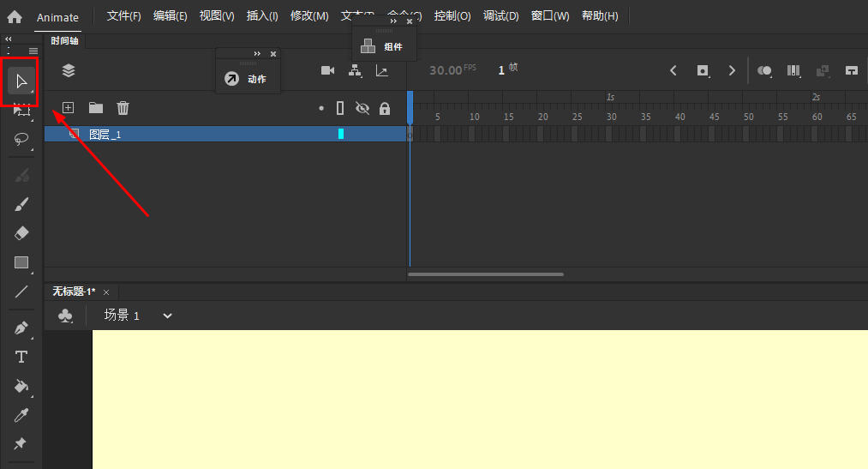The width and height of the screenshot is (868, 469).
Task: Select the Asset Warp pin tool
Action: [x=20, y=443]
